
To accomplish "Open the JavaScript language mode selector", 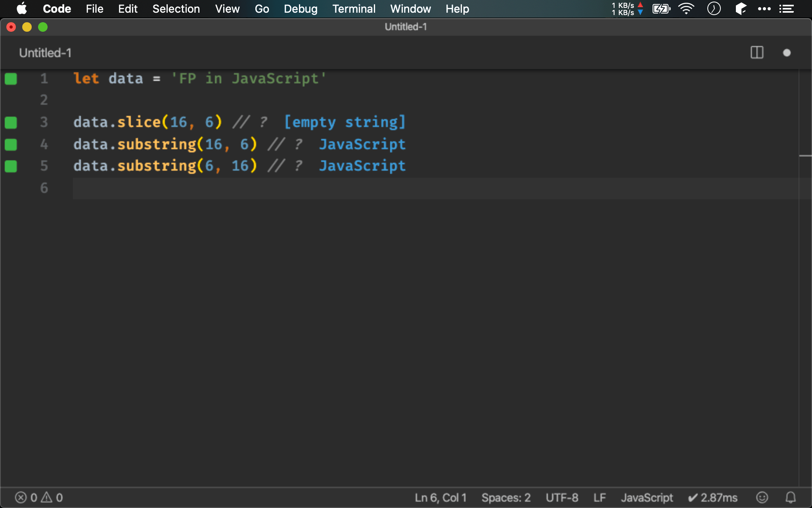I will click(x=647, y=497).
